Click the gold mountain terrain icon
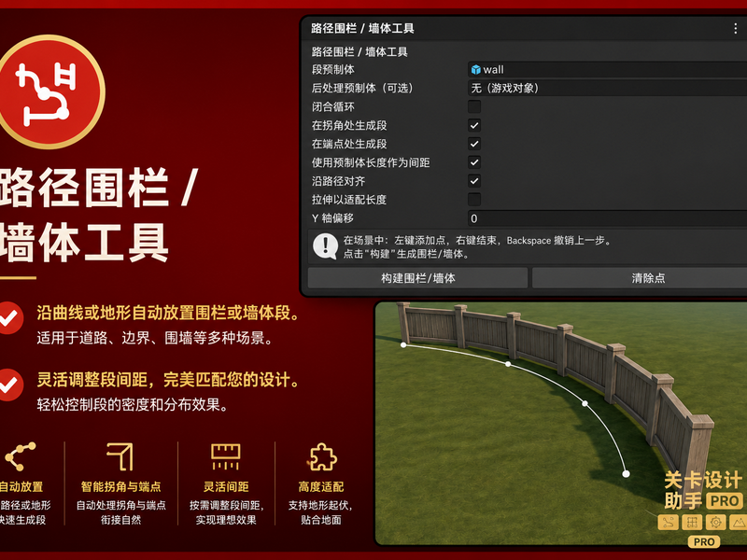Viewport: 747px width, 560px height. click(x=739, y=523)
